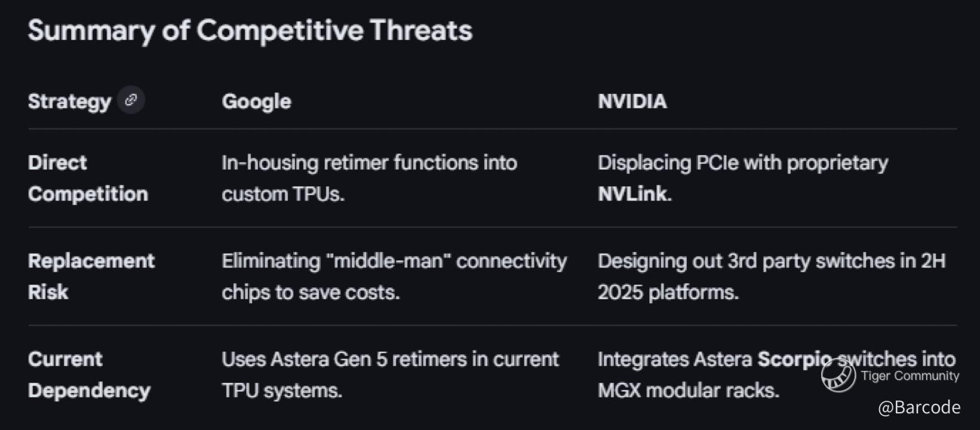Click the "Displacing PCIe with proprietary" line

pyautogui.click(x=742, y=162)
